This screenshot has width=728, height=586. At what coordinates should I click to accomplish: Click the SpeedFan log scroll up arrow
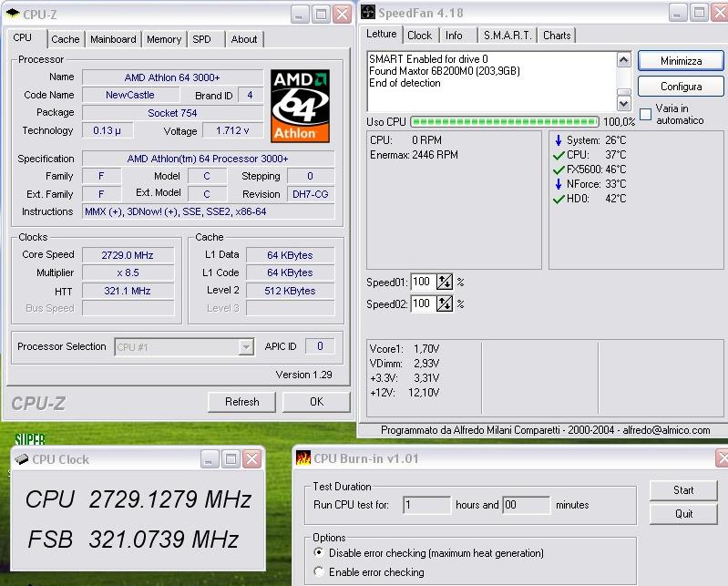(x=623, y=59)
